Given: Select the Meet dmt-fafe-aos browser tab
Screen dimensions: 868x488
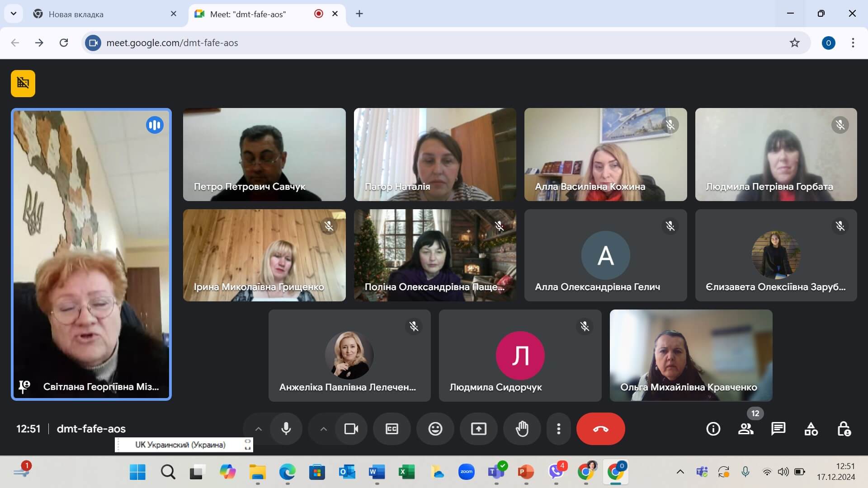Looking at the screenshot, I should coord(248,14).
